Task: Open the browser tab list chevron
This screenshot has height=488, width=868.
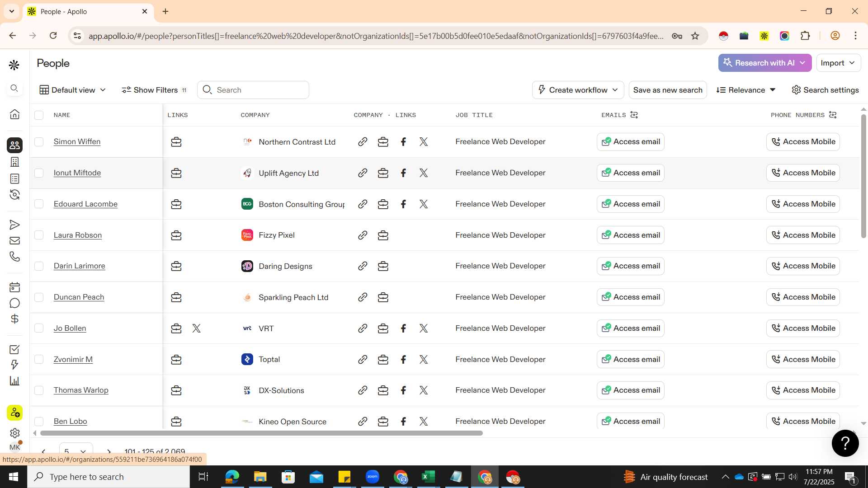Action: 12,11
